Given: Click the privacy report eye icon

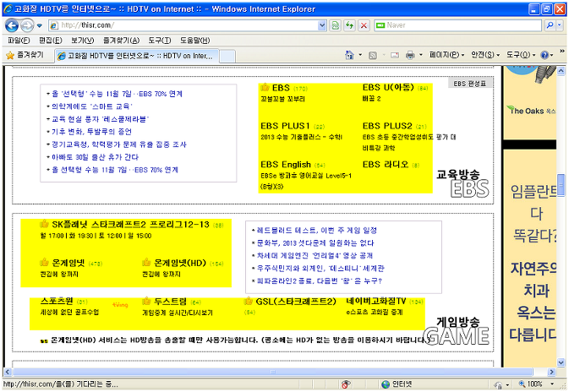Looking at the screenshot, I should click(346, 384).
